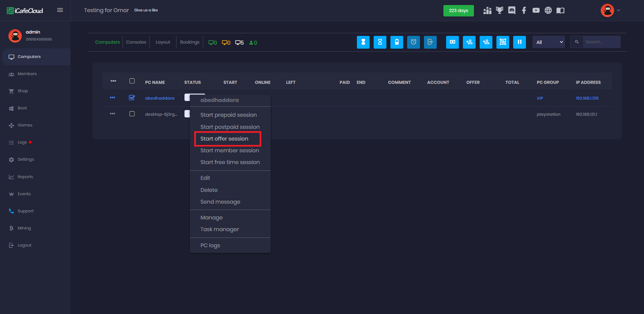Open the trophy icon in the top bar
644x314 pixels.
[499, 10]
